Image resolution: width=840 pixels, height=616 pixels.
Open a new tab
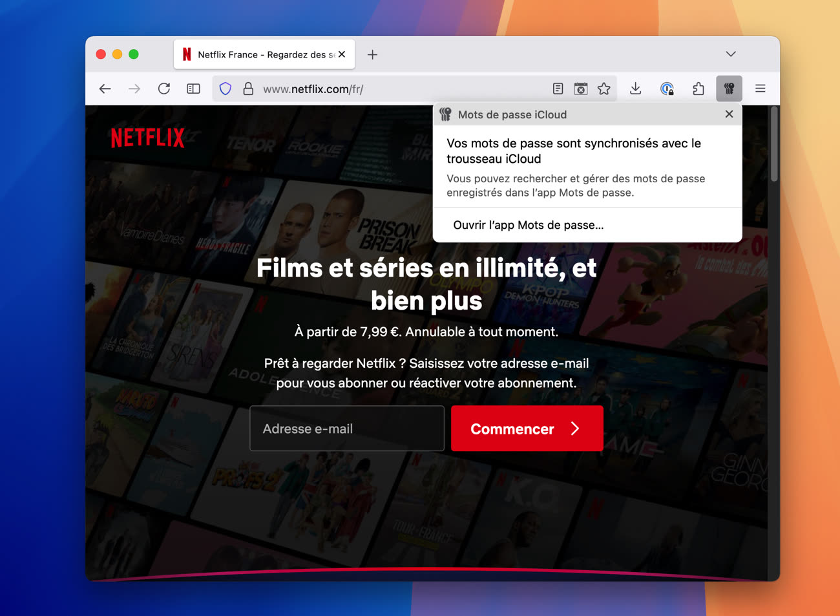click(x=372, y=55)
